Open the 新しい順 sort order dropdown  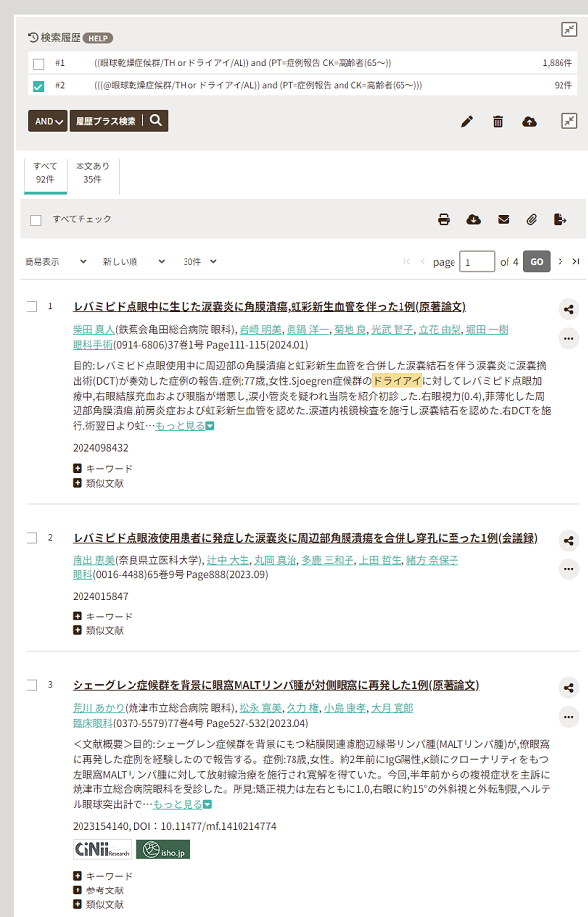click(134, 262)
